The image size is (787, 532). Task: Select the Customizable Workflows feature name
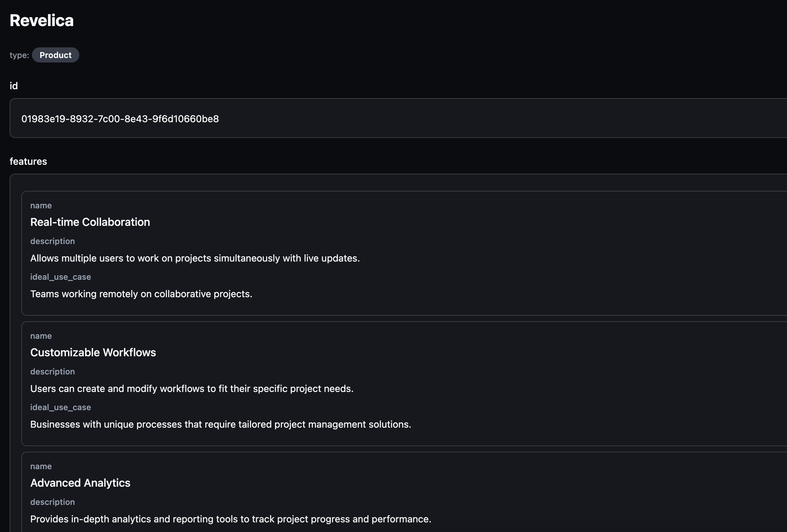click(93, 352)
